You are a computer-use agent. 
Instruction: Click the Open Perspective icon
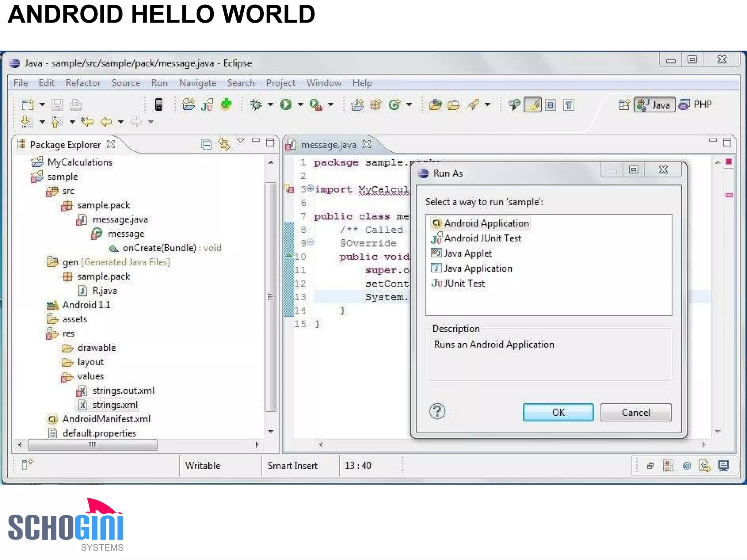(624, 105)
